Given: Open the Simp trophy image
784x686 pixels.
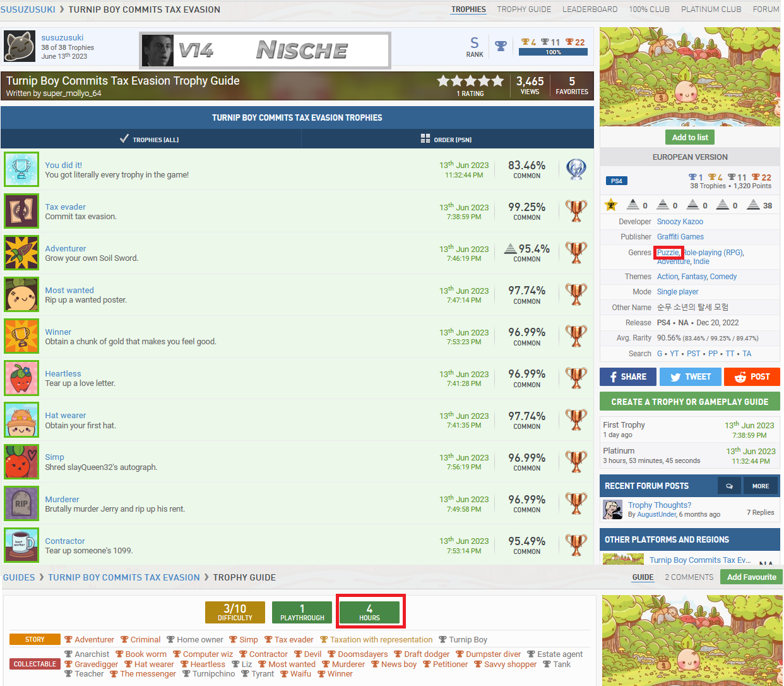Looking at the screenshot, I should click(x=21, y=462).
